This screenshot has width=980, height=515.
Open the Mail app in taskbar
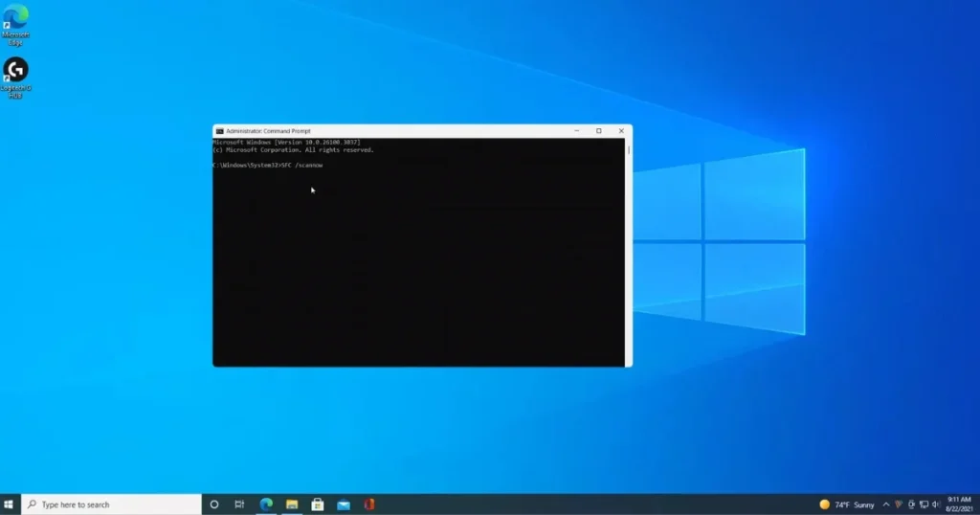pos(343,504)
